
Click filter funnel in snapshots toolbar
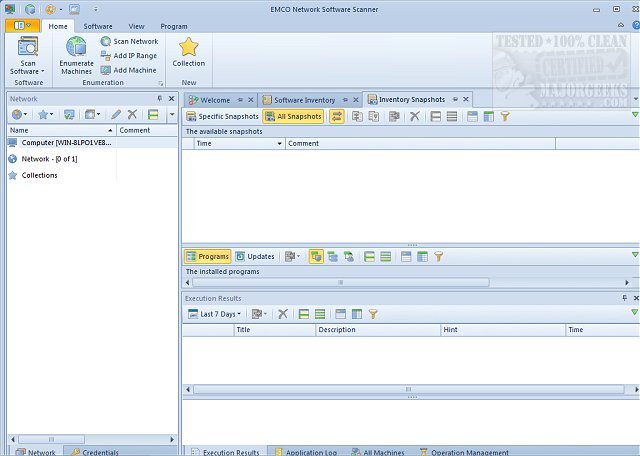click(x=505, y=116)
